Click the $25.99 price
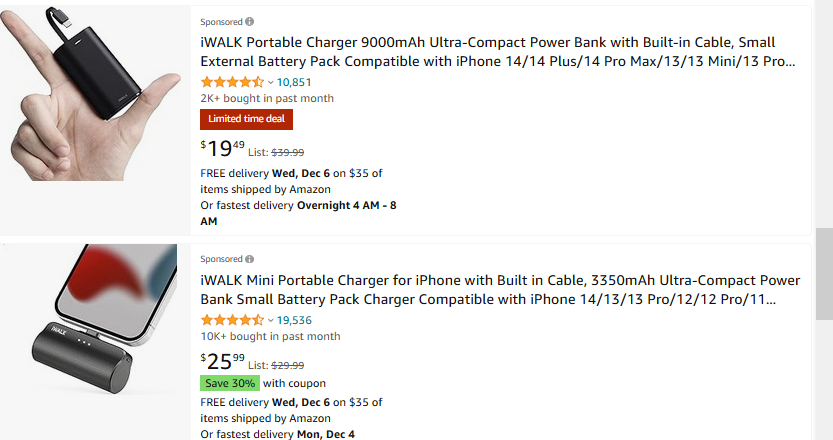 [222, 363]
